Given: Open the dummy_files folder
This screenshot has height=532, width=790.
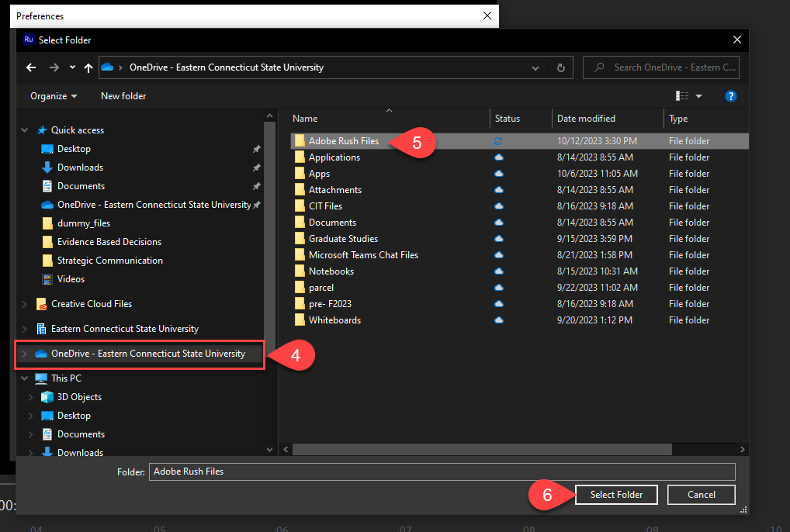Looking at the screenshot, I should pos(84,223).
